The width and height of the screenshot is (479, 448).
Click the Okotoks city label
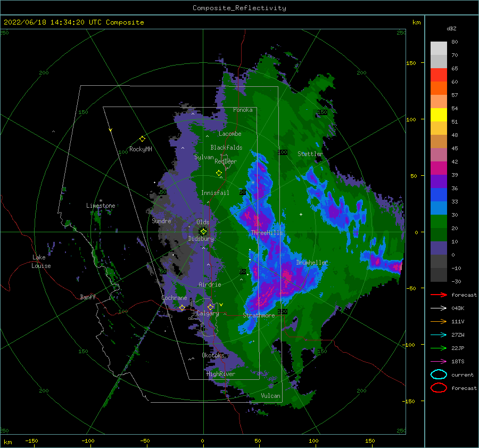[213, 355]
